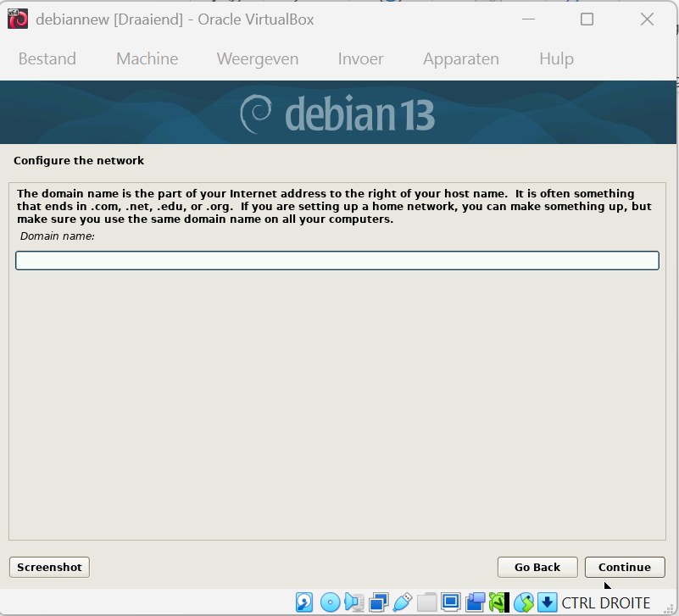Click the 'Domain name:' label
Image resolution: width=679 pixels, height=616 pixels.
pos(58,236)
